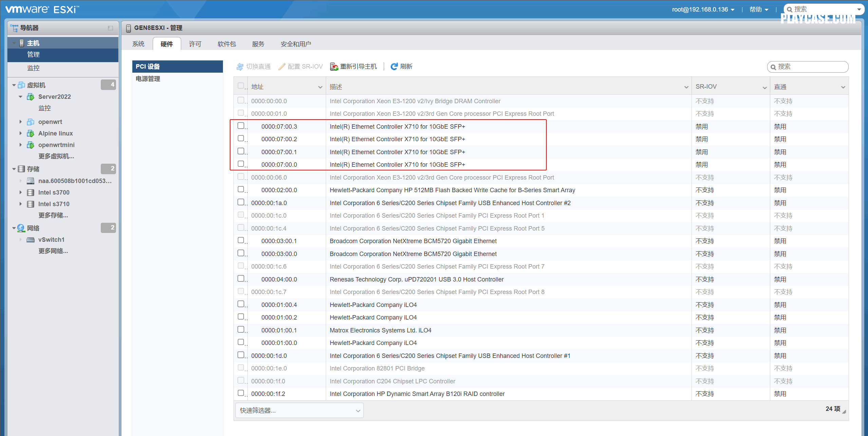Open the SR-IOV column dropdown arrow

(x=765, y=87)
